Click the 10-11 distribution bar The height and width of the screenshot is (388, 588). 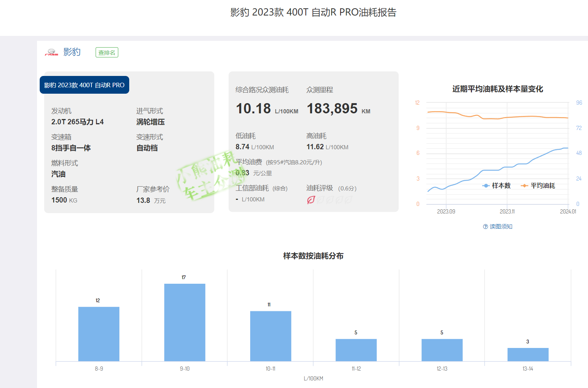coord(271,336)
